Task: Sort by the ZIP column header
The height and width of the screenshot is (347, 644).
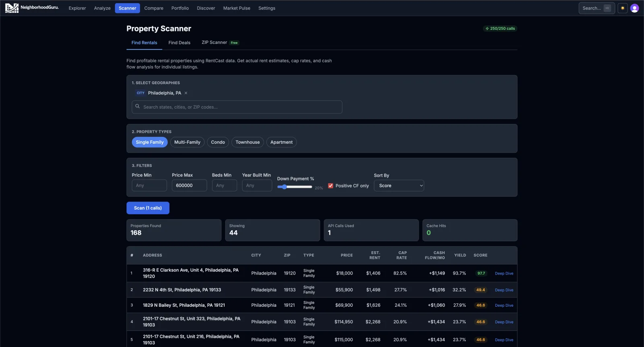Action: tap(287, 255)
